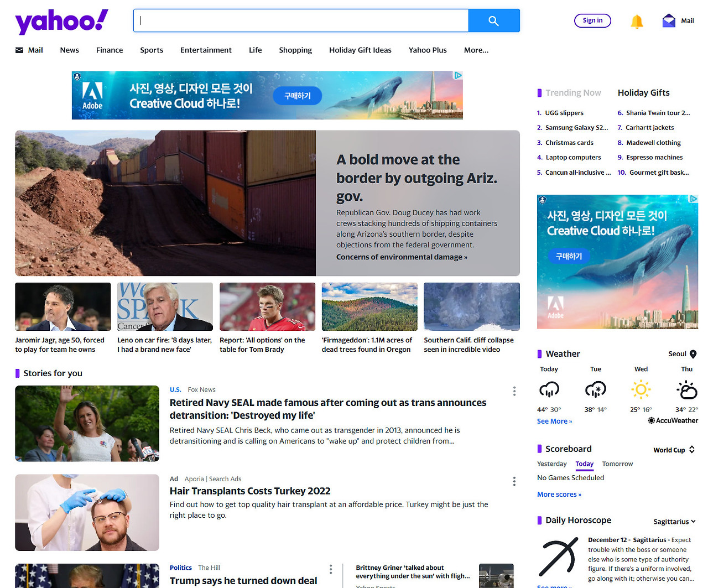Open the notifications bell
Viewport: 708px width, 588px height.
[x=637, y=21]
